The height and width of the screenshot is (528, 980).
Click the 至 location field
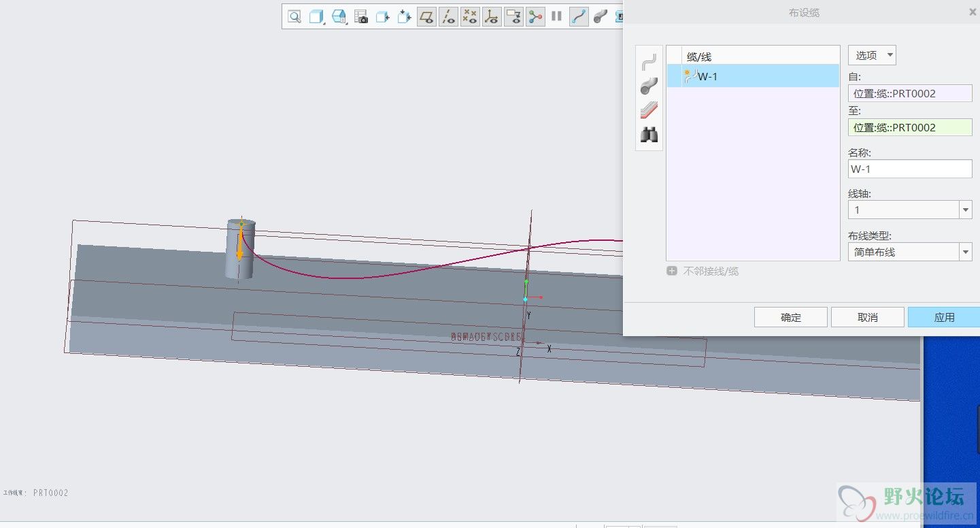click(910, 127)
